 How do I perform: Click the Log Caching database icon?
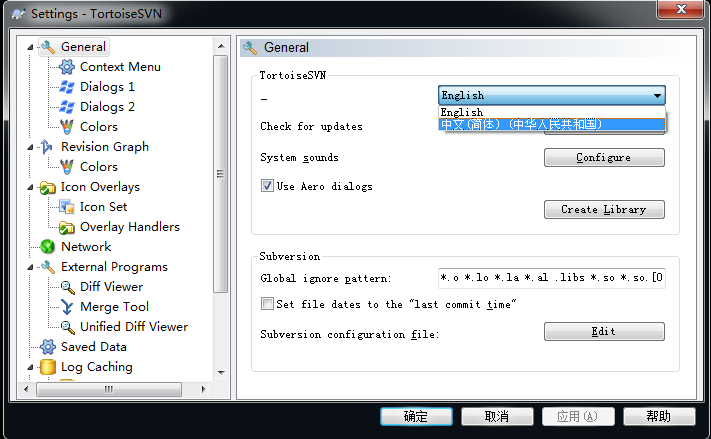(x=48, y=367)
